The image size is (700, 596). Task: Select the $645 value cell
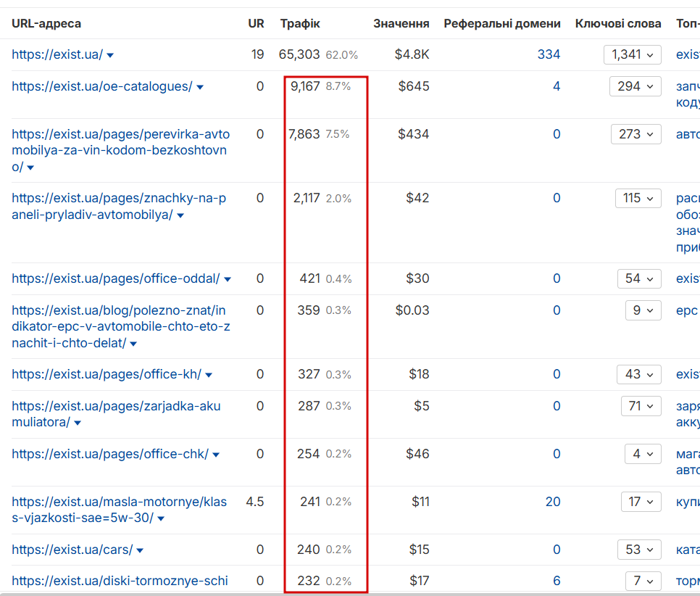point(414,86)
